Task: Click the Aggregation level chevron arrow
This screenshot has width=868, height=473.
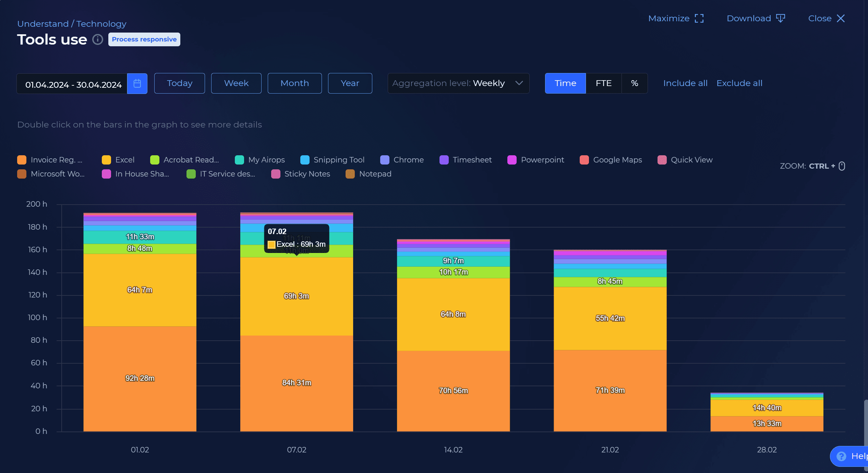Action: click(x=519, y=83)
